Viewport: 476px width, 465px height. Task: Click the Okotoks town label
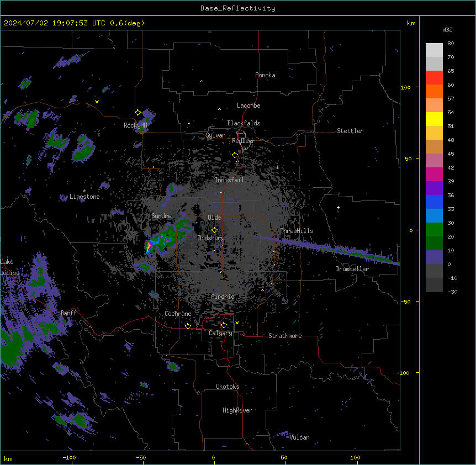click(228, 387)
